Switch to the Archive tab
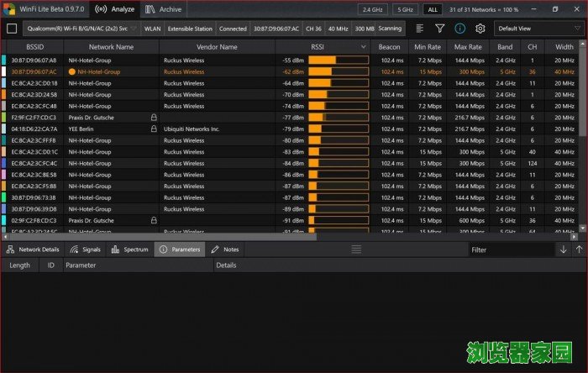Viewport: 588px width, 373px height. tap(163, 9)
